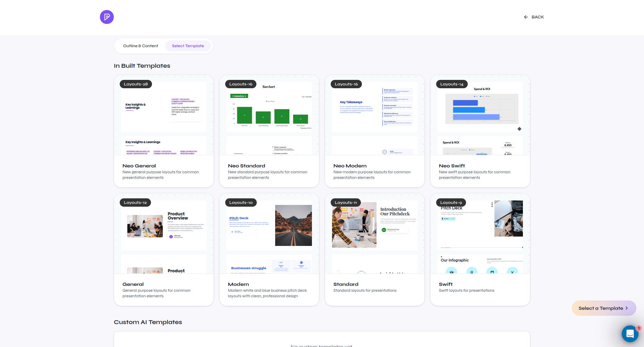
Task: Click the Layouts-16 badge on Neo Modern
Action: pos(346,84)
